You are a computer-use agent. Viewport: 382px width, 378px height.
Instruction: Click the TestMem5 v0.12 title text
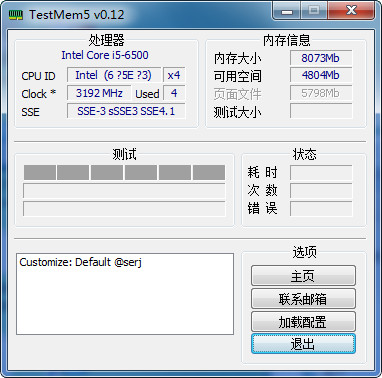(77, 15)
